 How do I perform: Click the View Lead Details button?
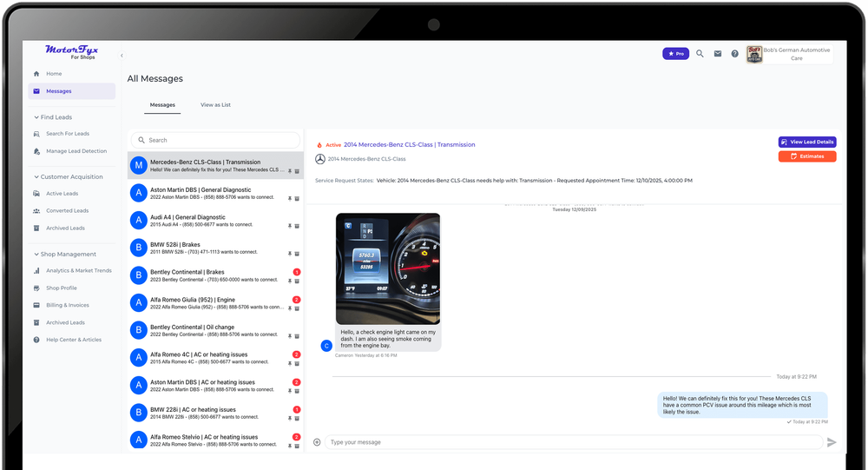807,142
